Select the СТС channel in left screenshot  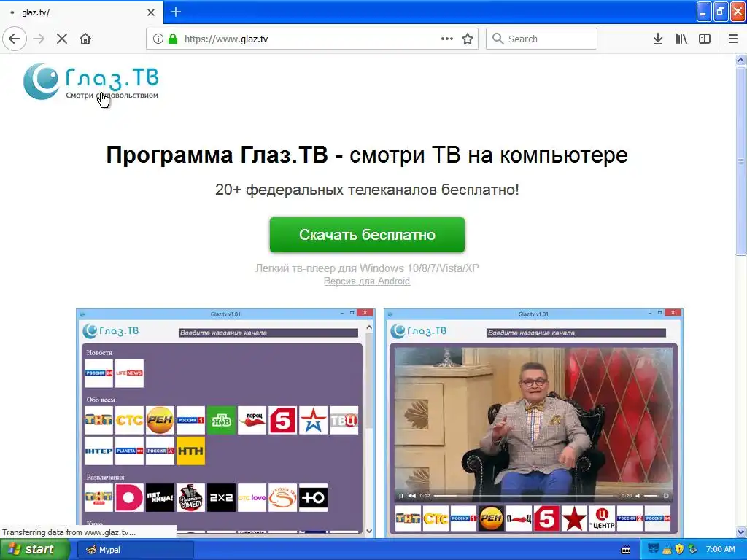tap(129, 420)
